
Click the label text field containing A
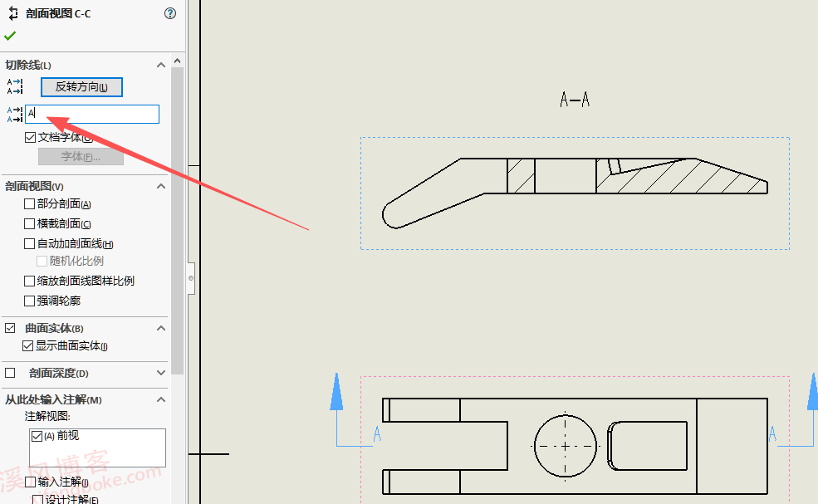click(92, 114)
